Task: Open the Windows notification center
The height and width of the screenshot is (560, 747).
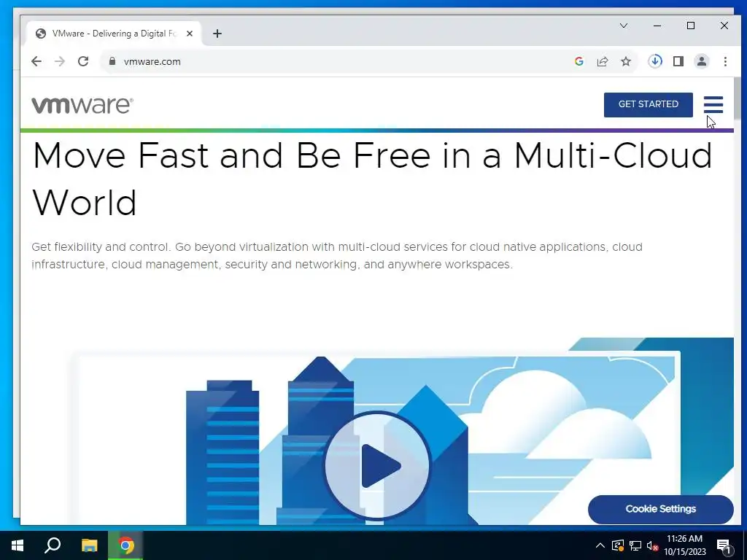Action: (724, 545)
